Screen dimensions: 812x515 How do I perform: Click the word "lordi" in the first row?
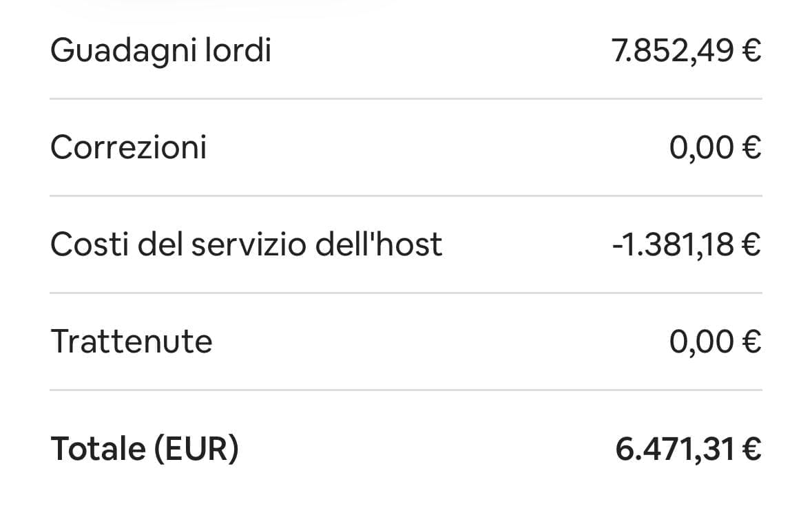tap(238, 50)
